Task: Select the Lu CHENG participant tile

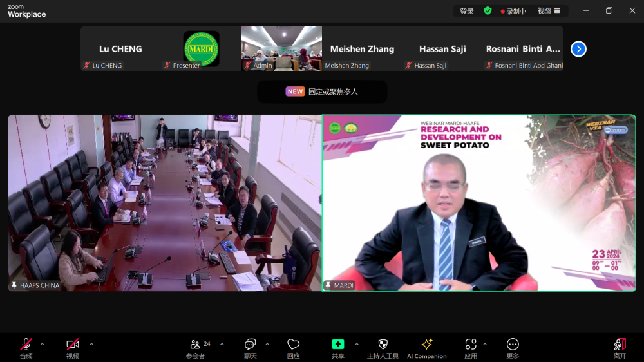Action: 121,49
